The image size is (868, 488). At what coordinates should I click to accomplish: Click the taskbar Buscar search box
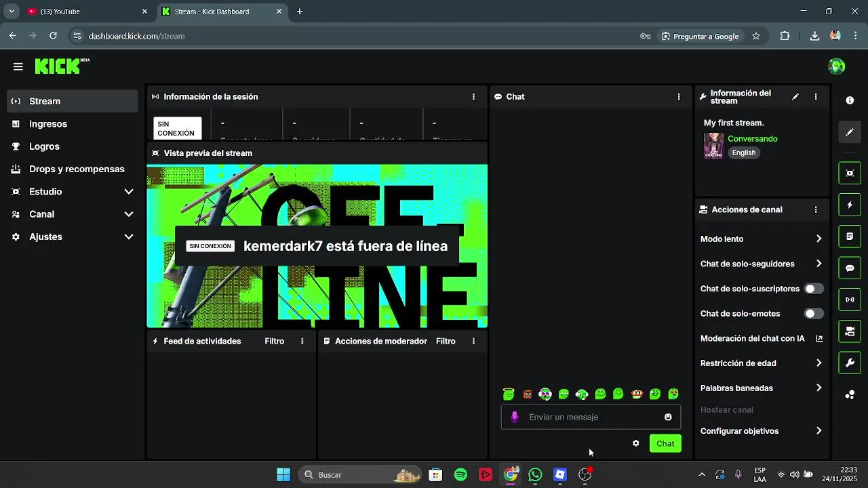361,475
